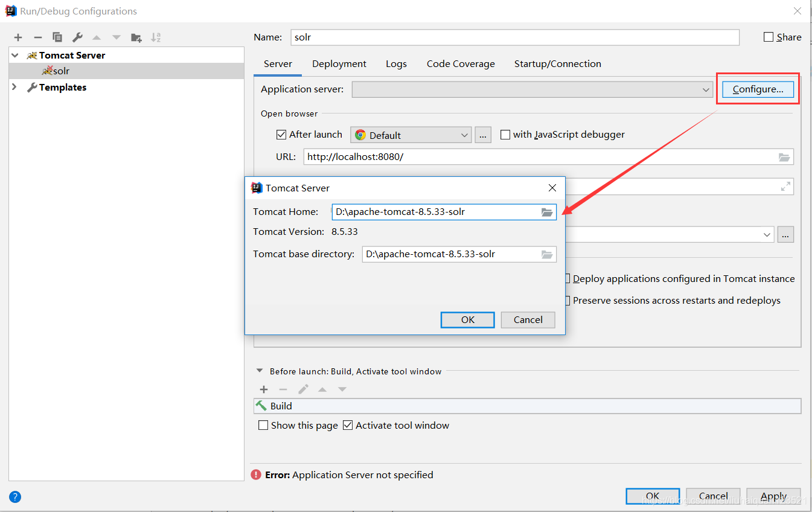Browse folder icon in Tomcat Home field
The height and width of the screenshot is (512, 812).
point(547,212)
